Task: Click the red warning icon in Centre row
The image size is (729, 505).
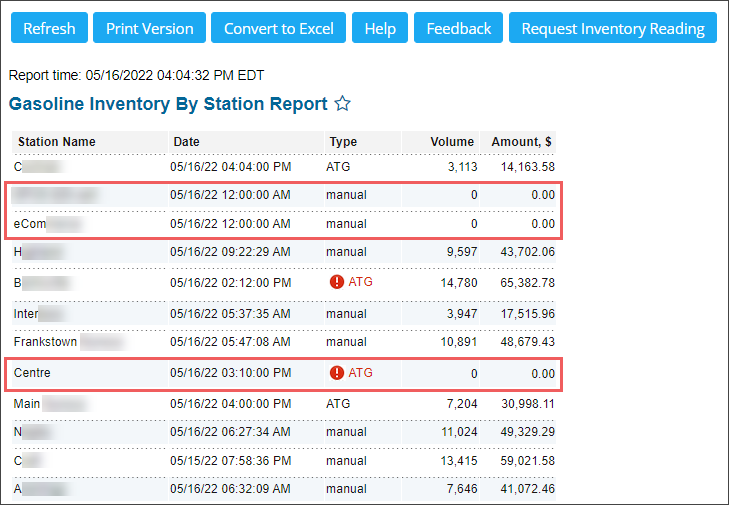Action: (337, 373)
